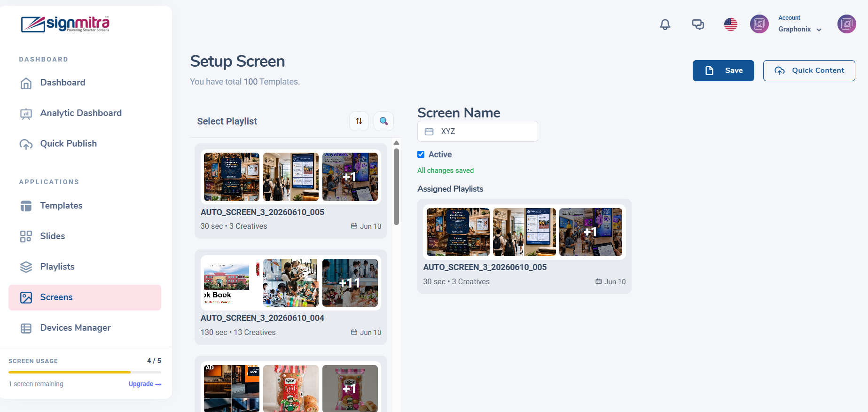Open notifications bell icon
Viewport: 868px width, 412px height.
[665, 24]
